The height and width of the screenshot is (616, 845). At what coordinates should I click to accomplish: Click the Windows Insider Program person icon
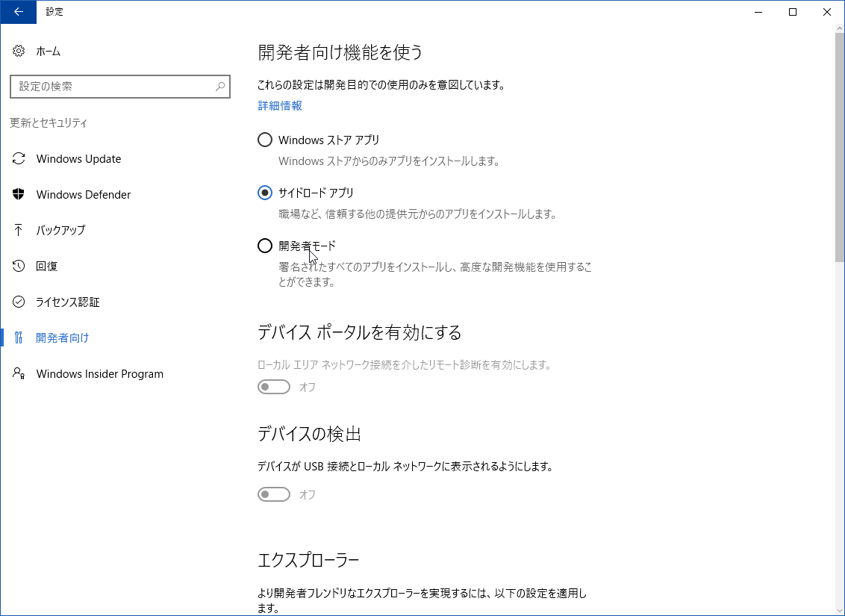pos(19,373)
